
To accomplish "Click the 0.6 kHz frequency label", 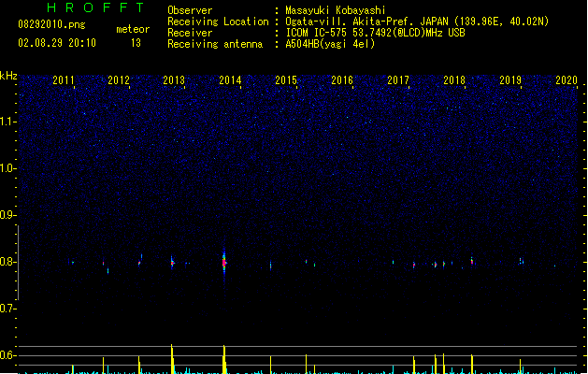I will click(x=7, y=355).
